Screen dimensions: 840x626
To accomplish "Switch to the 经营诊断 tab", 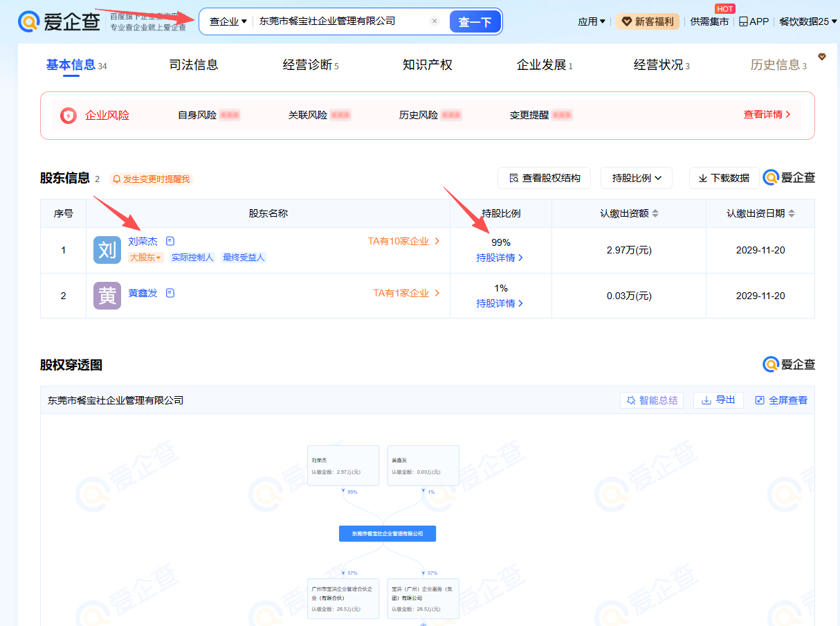I will (x=311, y=65).
